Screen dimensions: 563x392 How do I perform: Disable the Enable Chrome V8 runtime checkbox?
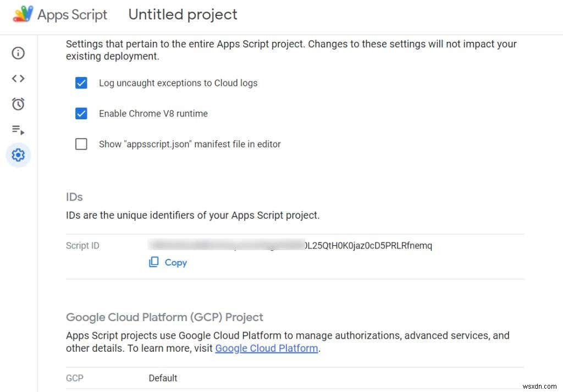81,113
